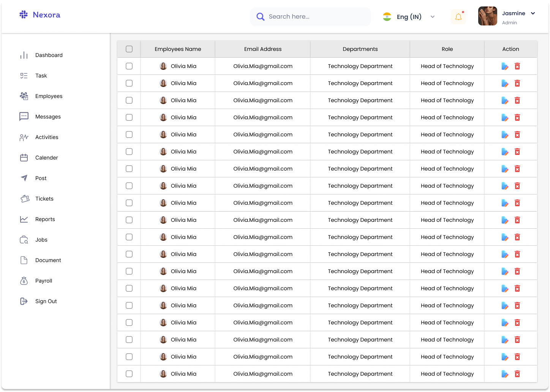The width and height of the screenshot is (550, 392).
Task: Click Sign Out in the sidebar
Action: 24,301
